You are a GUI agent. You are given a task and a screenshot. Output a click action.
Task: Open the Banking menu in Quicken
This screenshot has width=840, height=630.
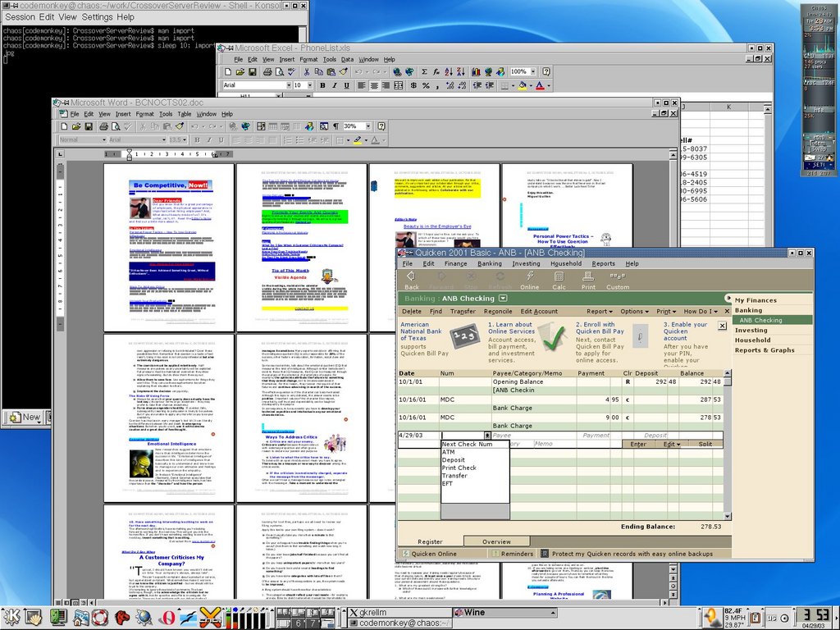[490, 263]
